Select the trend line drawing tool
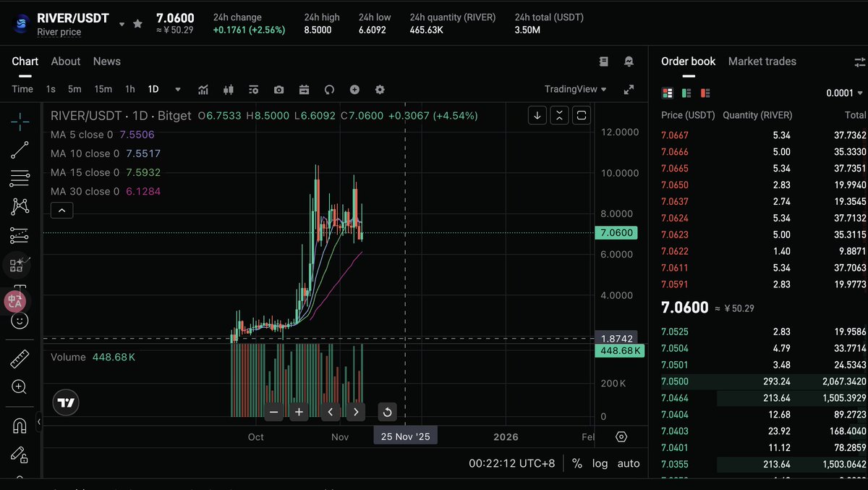 click(x=20, y=150)
